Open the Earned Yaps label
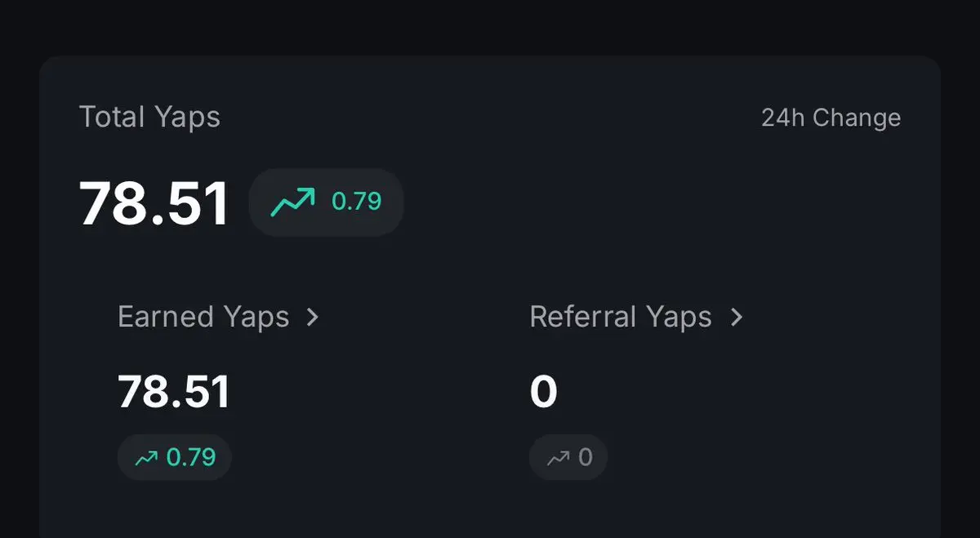Image resolution: width=980 pixels, height=538 pixels. point(203,317)
